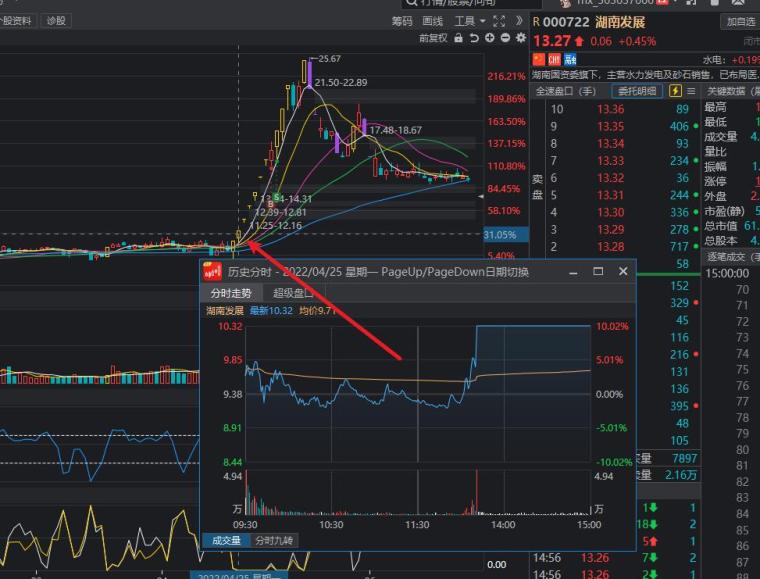The height and width of the screenshot is (579, 760).
Task: Click the 全速盘口 (手) header
Action: click(x=565, y=91)
